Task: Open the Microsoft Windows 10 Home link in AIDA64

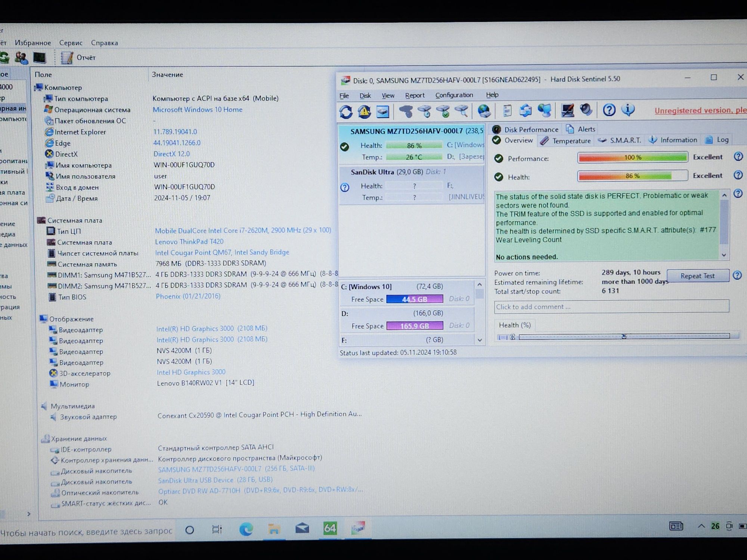Action: pos(197,110)
